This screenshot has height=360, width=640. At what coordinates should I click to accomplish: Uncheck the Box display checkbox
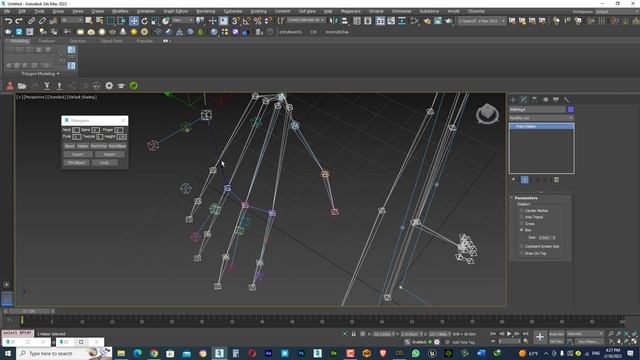(x=522, y=230)
